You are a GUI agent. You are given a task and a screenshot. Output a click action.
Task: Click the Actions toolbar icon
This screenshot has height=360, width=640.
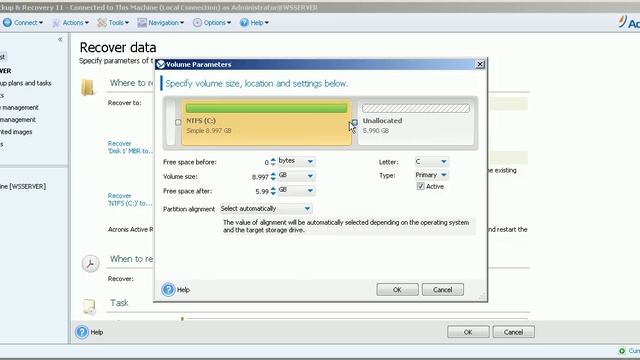(56, 23)
